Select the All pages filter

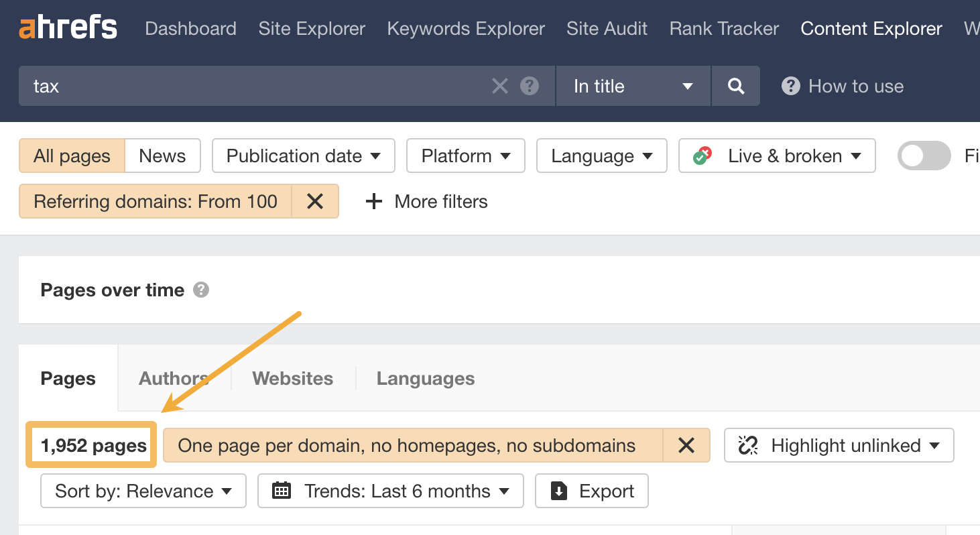pos(72,156)
